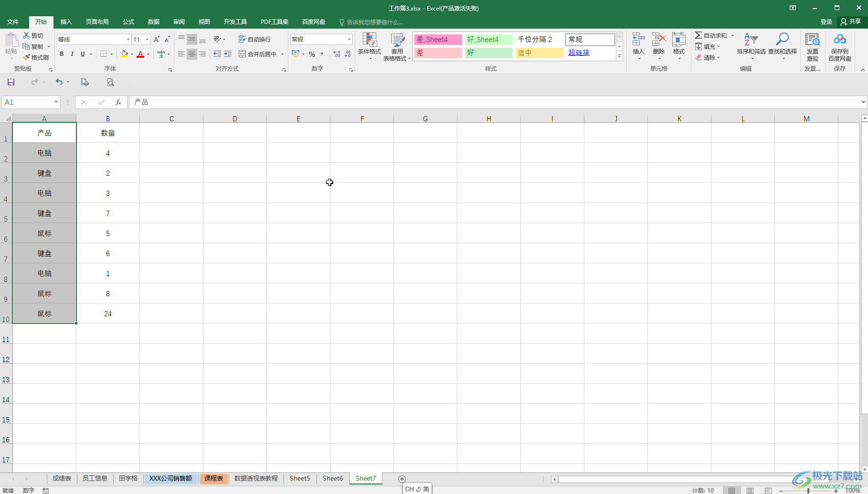This screenshot has width=868, height=494.
Task: Toggle Wrap Text (自动换行)
Action: click(254, 39)
